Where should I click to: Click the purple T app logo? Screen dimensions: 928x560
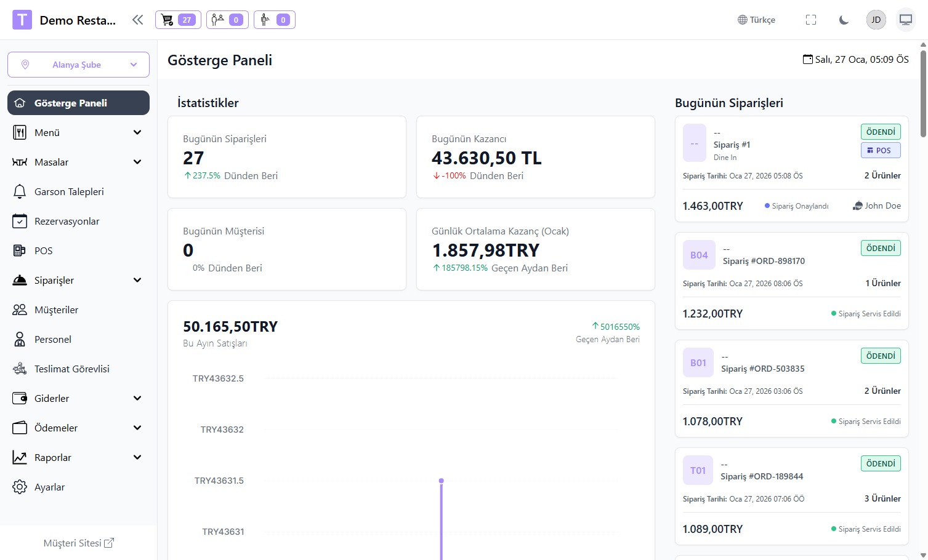coord(22,20)
